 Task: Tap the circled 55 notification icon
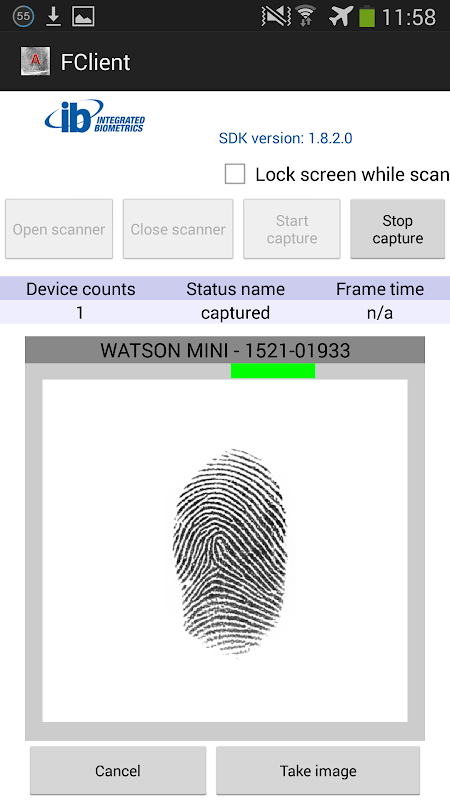(23, 16)
